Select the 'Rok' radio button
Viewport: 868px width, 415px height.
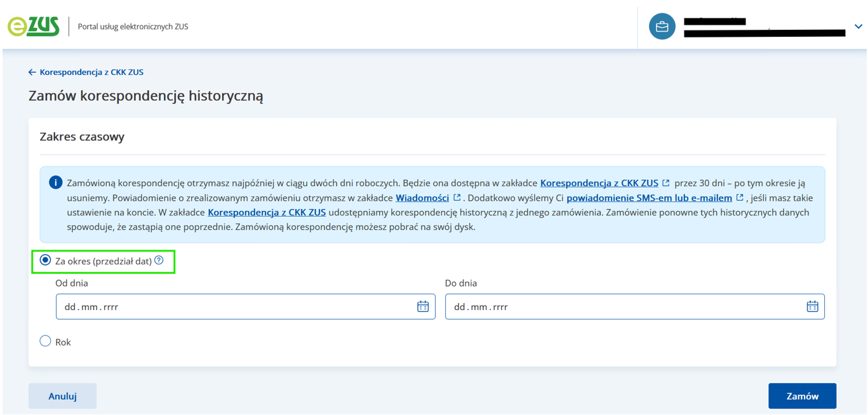point(45,341)
